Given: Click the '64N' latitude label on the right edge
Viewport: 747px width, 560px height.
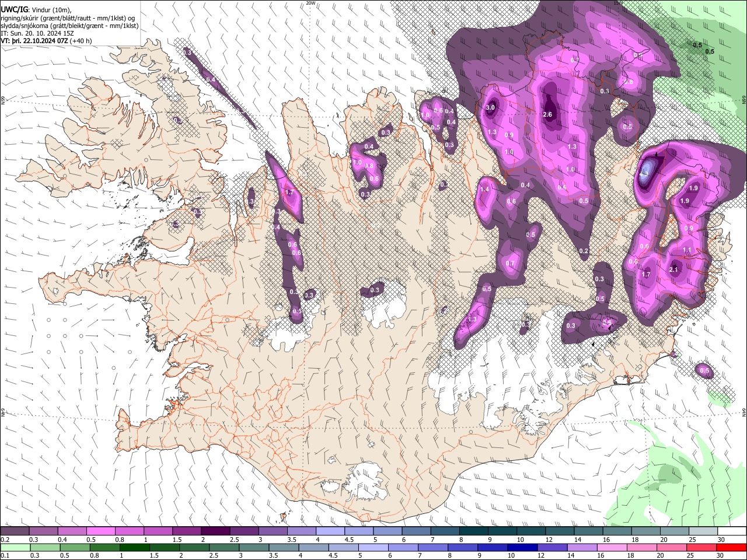Looking at the screenshot, I should (x=744, y=412).
